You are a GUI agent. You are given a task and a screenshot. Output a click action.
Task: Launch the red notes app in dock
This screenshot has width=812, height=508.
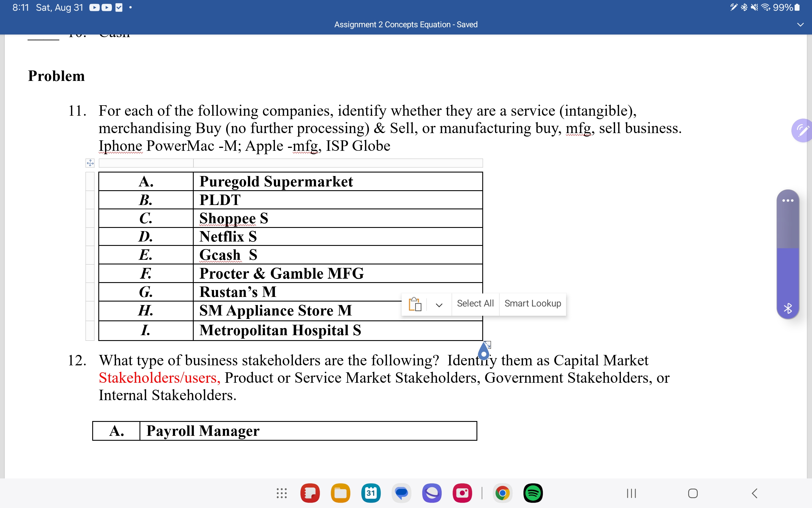click(x=310, y=493)
